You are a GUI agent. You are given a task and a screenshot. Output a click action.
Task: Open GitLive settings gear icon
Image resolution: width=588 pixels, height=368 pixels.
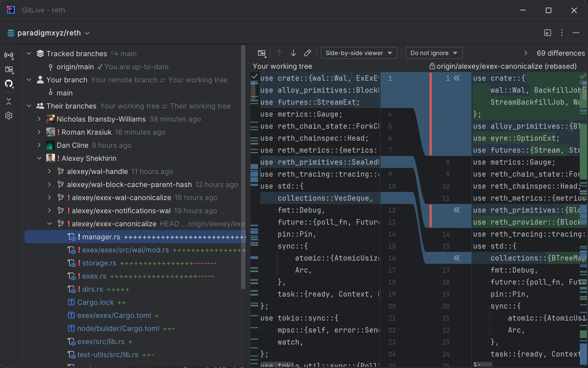[9, 116]
